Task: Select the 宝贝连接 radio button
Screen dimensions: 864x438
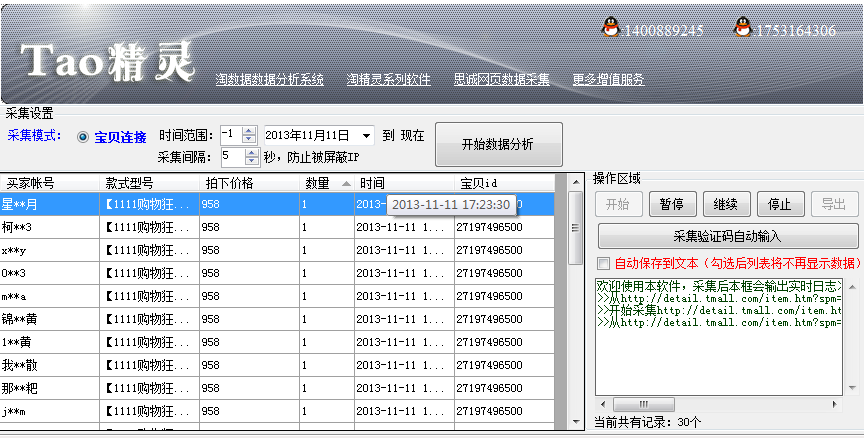Action: click(83, 137)
